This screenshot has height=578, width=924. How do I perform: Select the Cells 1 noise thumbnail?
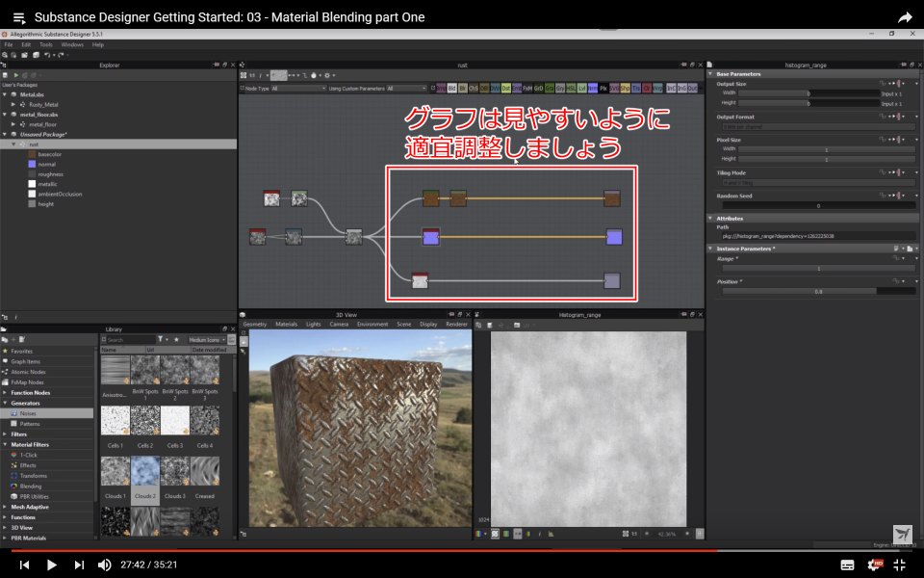[x=115, y=421]
